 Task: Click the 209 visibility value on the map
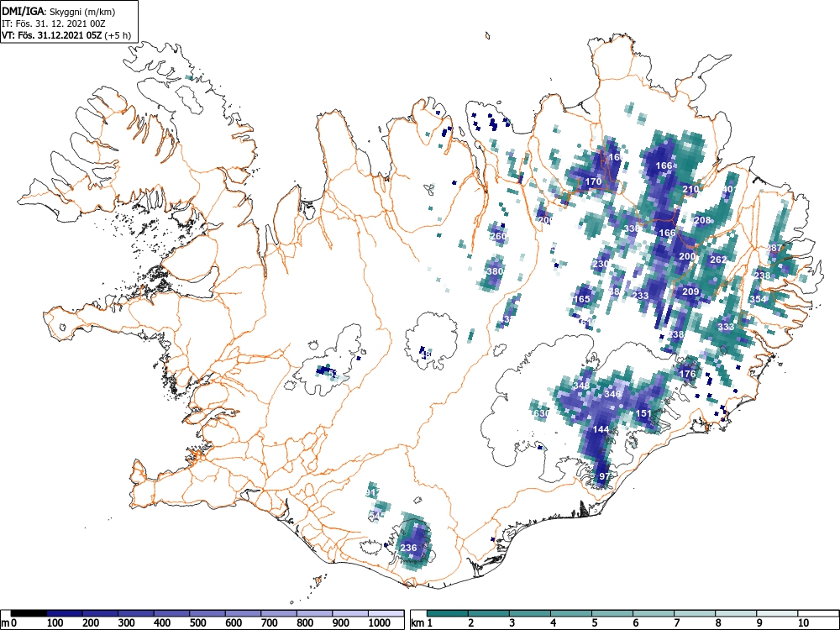tap(690, 292)
